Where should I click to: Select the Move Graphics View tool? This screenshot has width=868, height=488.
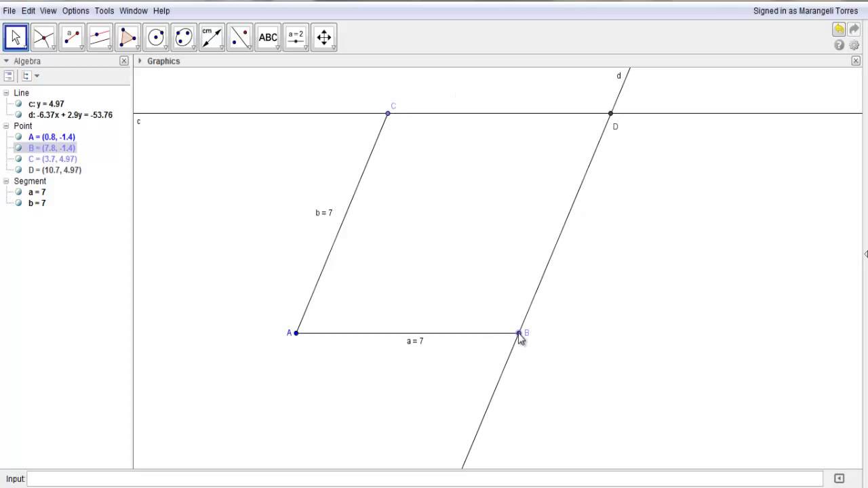click(324, 37)
